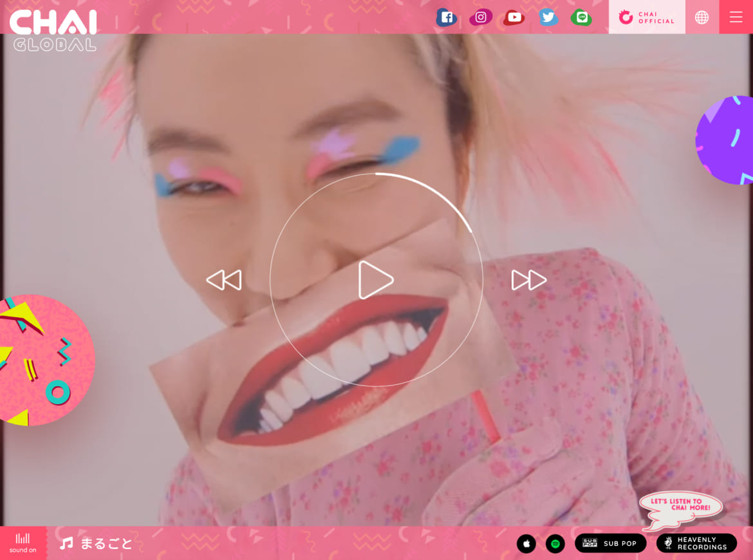753x560 pixels.
Task: Open the hamburger menu
Action: [736, 17]
